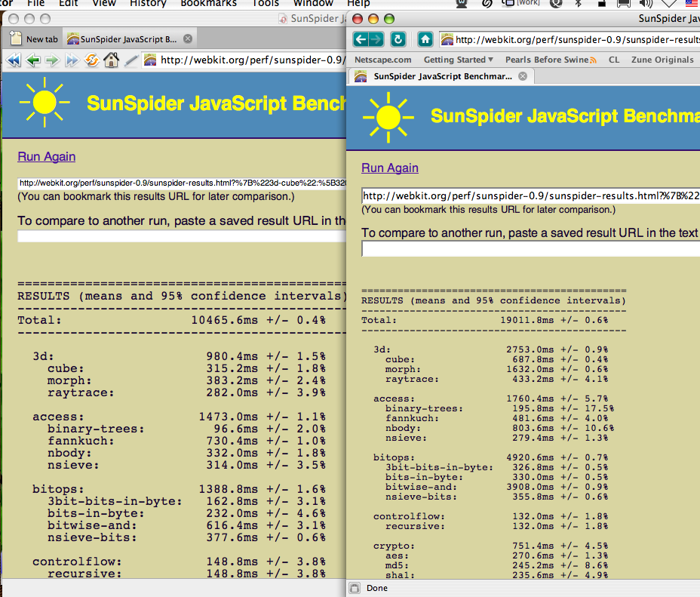Click the sun logo in the left window
Image resolution: width=700 pixels, height=597 pixels.
click(45, 102)
